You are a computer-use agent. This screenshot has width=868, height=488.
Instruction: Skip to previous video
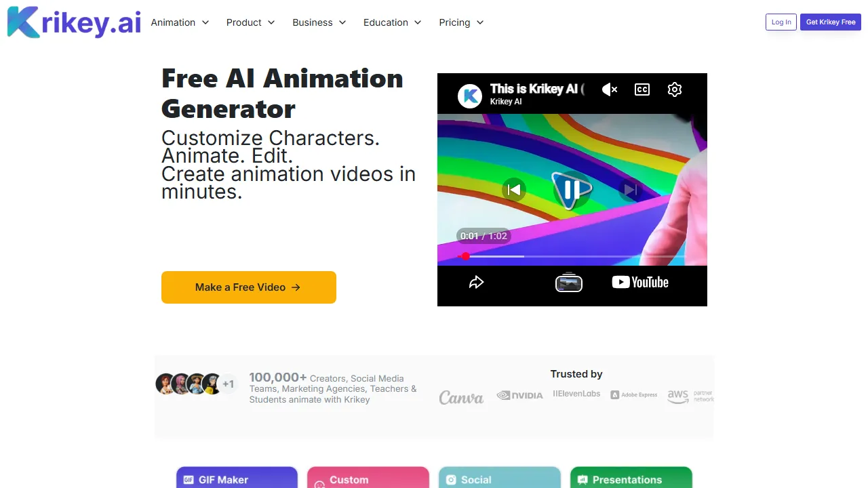point(514,190)
